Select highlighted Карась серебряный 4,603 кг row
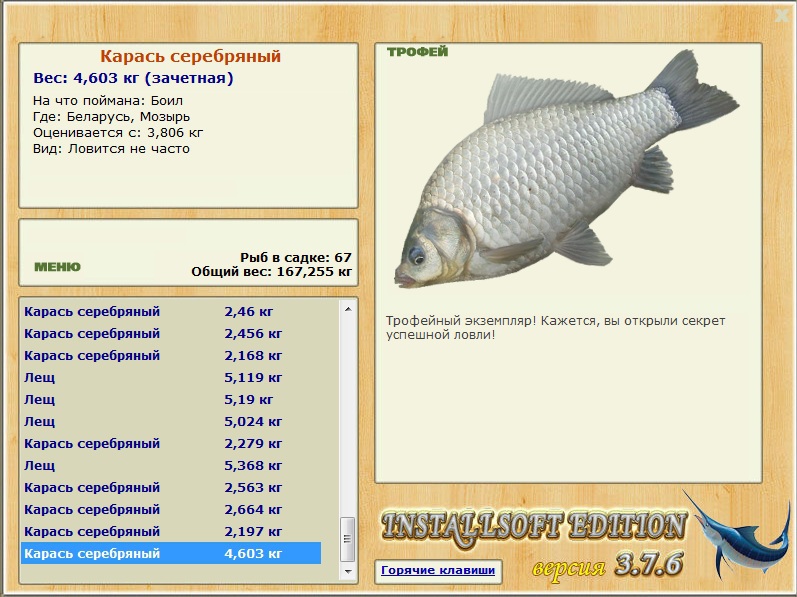The width and height of the screenshot is (797, 597). [171, 553]
